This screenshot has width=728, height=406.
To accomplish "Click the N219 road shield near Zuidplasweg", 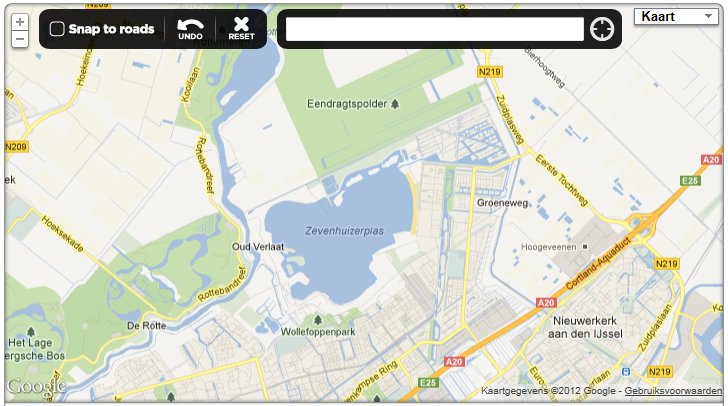I will [x=490, y=72].
